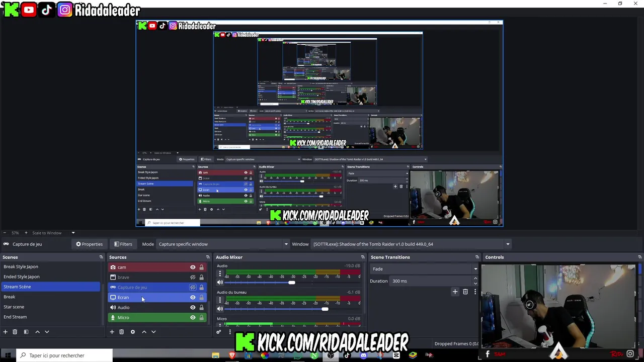
Task: Select the Ended Style Japon scene
Action: [x=50, y=277]
